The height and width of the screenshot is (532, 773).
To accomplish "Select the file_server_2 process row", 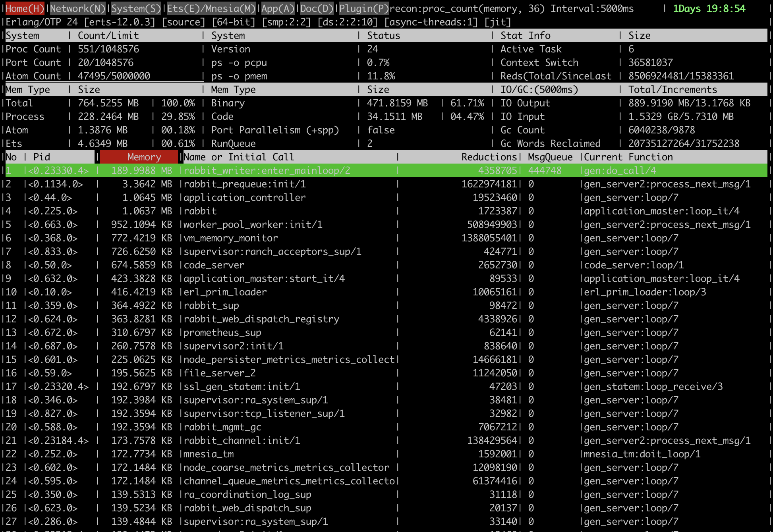I will point(386,373).
